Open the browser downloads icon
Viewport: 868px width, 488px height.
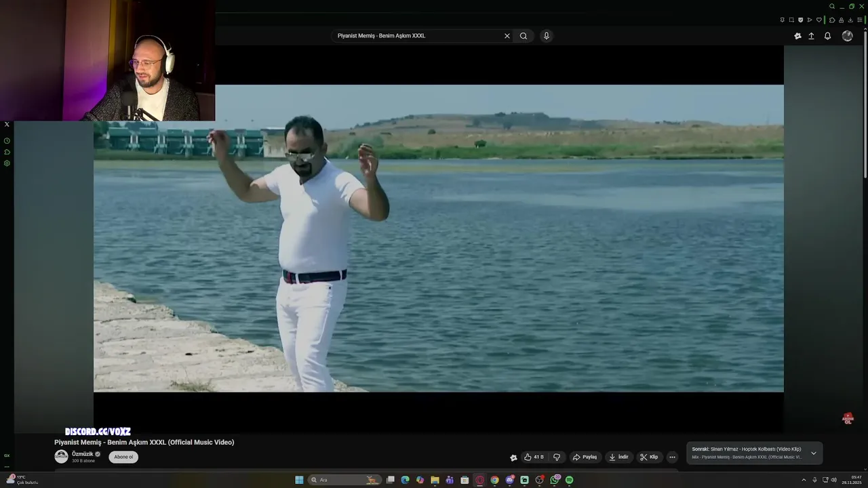pos(850,20)
